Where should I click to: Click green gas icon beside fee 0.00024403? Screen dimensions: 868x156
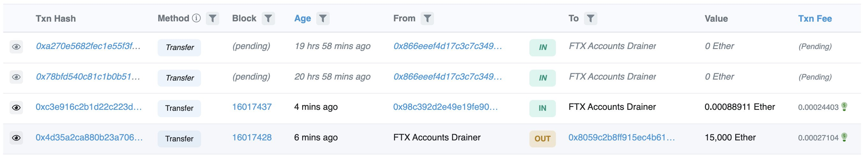tap(844, 107)
